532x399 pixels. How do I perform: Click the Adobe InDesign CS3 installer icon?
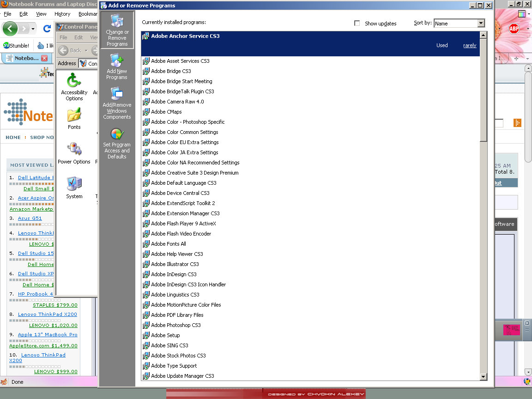(x=145, y=274)
